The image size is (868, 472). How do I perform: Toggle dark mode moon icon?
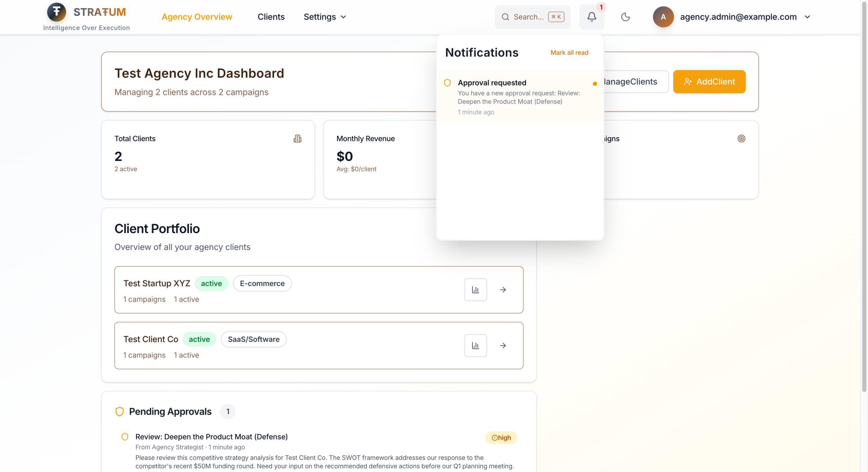[625, 17]
